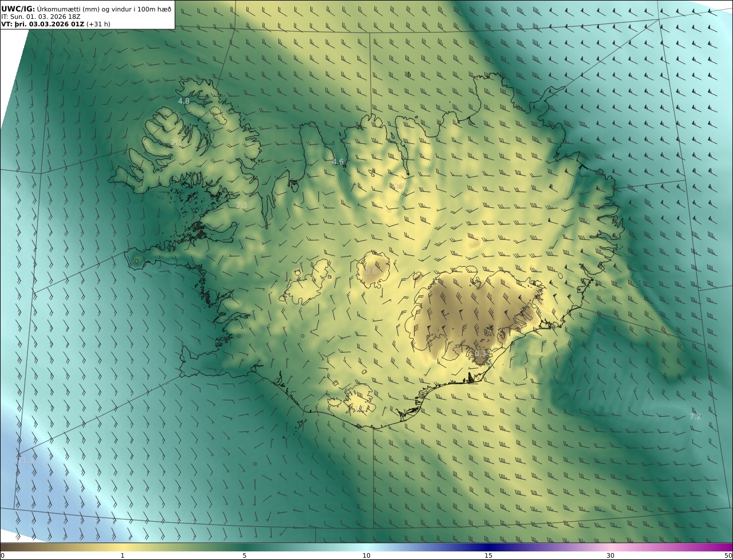Pick the yellow colorbar shade at value 1
This screenshot has height=560, width=733.
tap(122, 547)
